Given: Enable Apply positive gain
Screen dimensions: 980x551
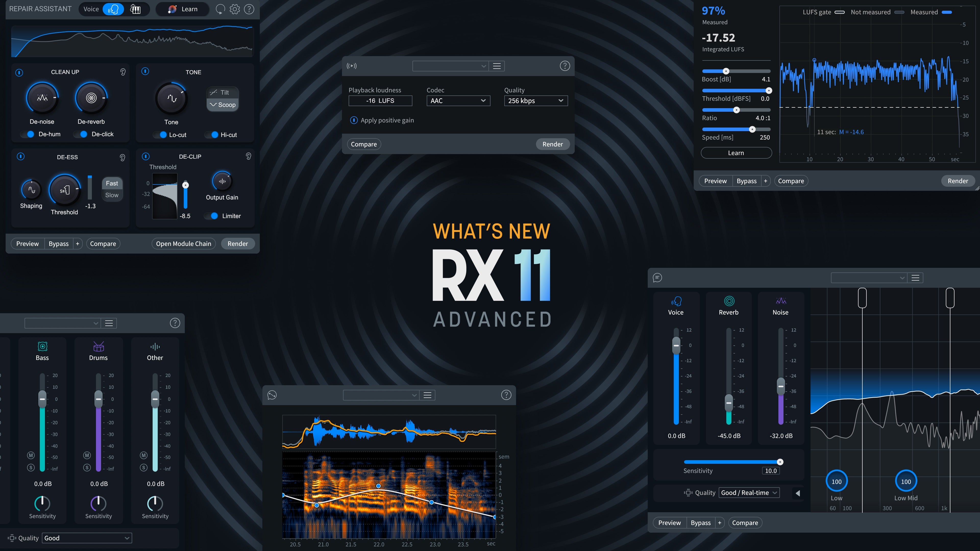Looking at the screenshot, I should (x=354, y=120).
